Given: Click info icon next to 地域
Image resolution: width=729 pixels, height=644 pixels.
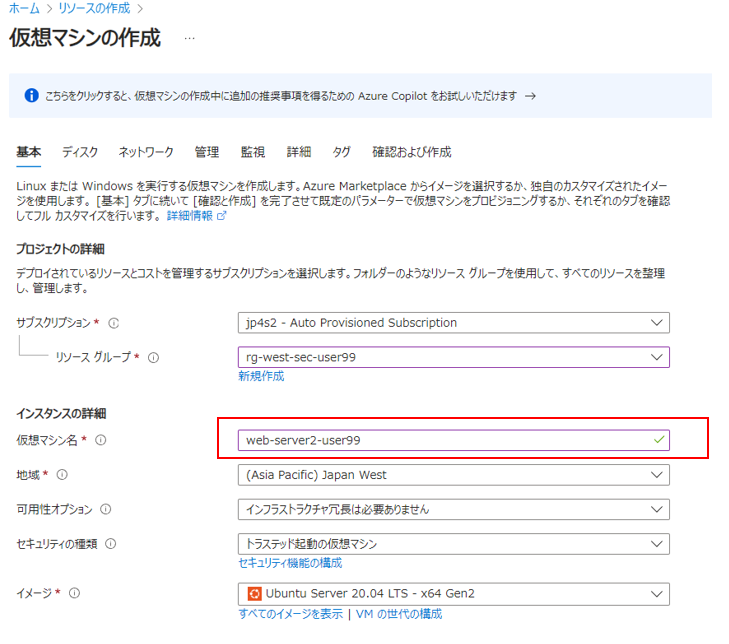Looking at the screenshot, I should pyautogui.click(x=62, y=475).
